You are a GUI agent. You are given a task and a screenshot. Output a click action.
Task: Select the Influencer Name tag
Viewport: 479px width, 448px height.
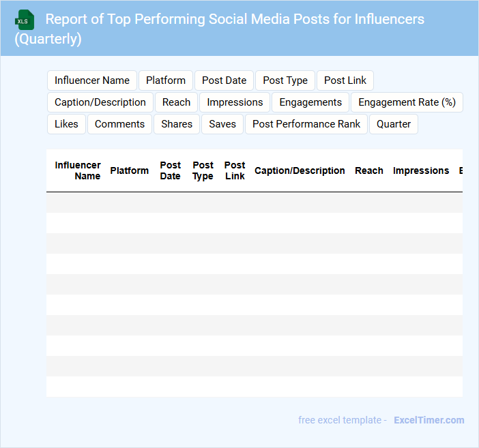pyautogui.click(x=92, y=80)
